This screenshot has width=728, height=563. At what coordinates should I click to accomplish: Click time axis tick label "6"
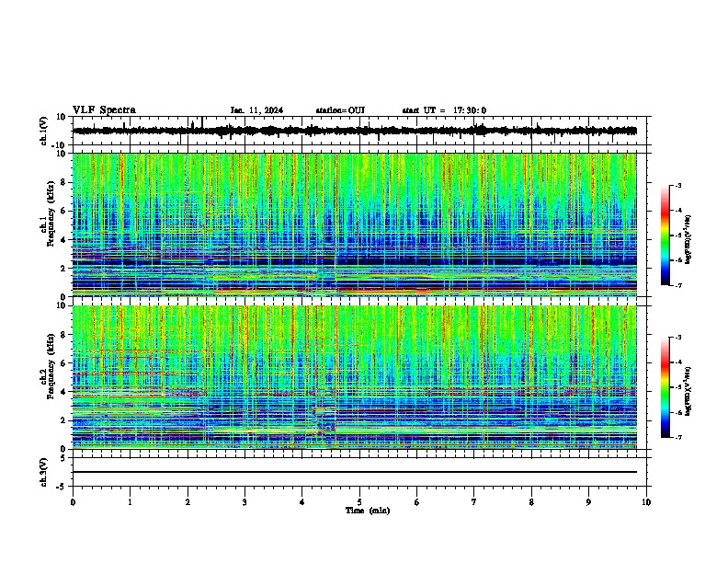[x=417, y=502]
